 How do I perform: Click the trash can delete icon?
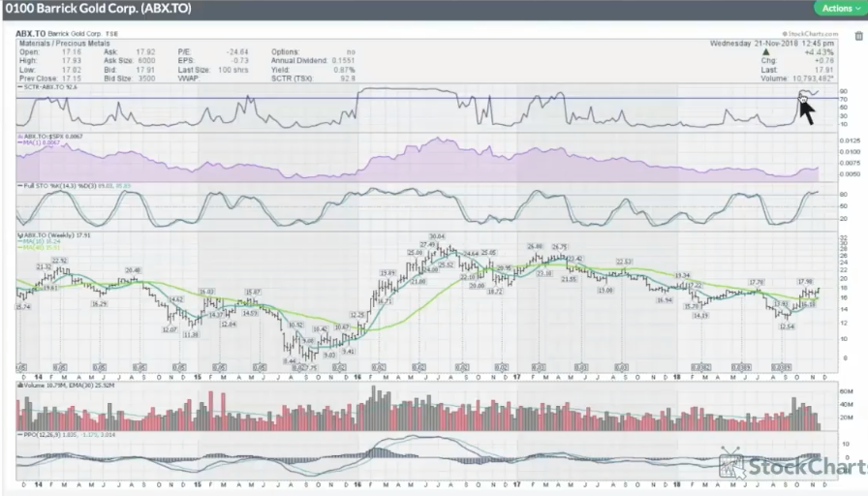pos(858,36)
